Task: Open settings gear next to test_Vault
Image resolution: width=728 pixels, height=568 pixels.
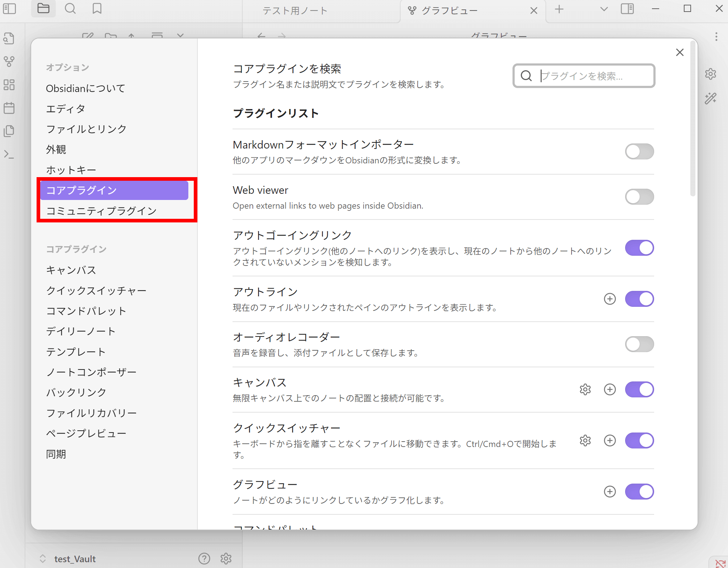Action: tap(226, 559)
